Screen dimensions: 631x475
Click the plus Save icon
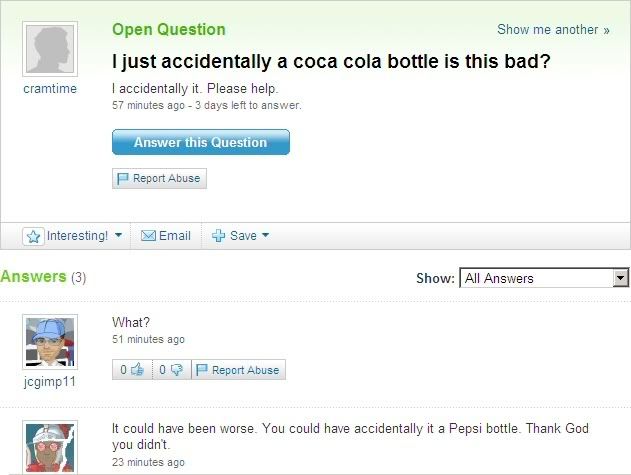point(219,236)
